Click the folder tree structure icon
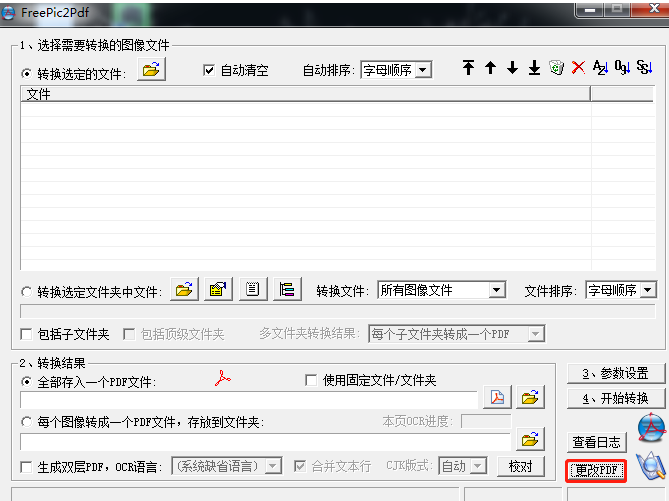The image size is (669, 501). tap(287, 289)
